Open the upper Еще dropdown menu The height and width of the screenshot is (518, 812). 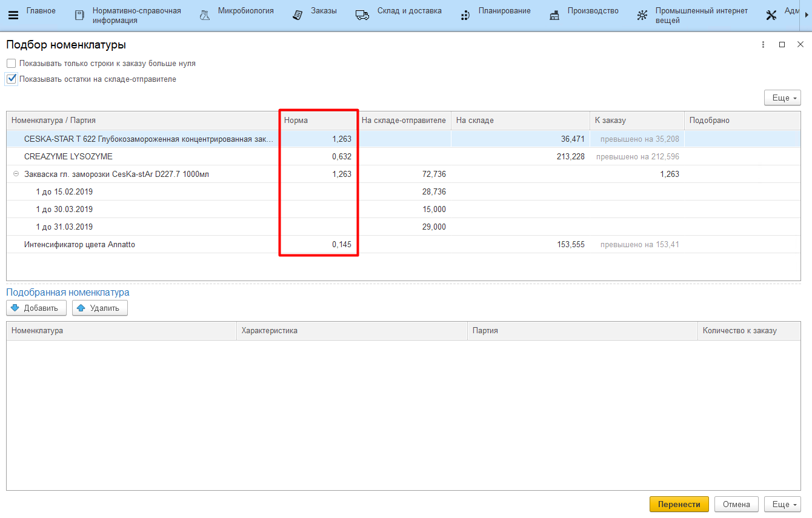(x=782, y=98)
